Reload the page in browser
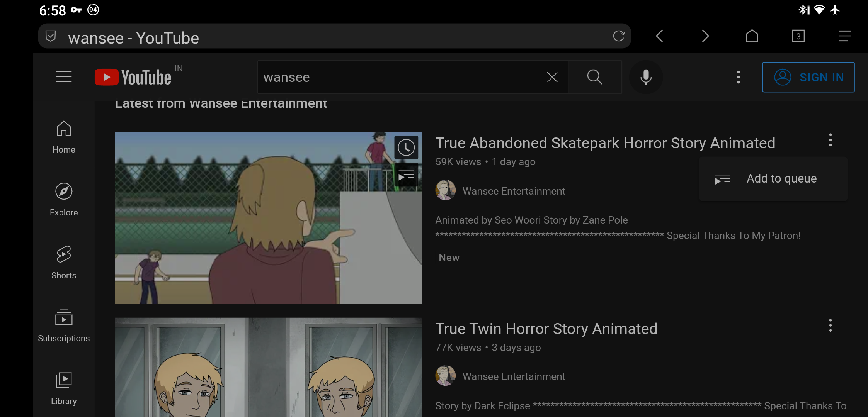The image size is (868, 417). 619,36
